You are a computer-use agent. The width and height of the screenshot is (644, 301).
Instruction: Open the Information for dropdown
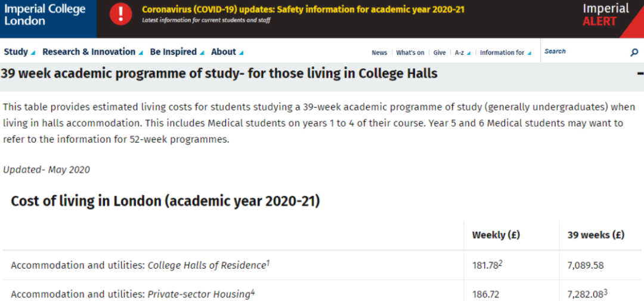(x=505, y=53)
